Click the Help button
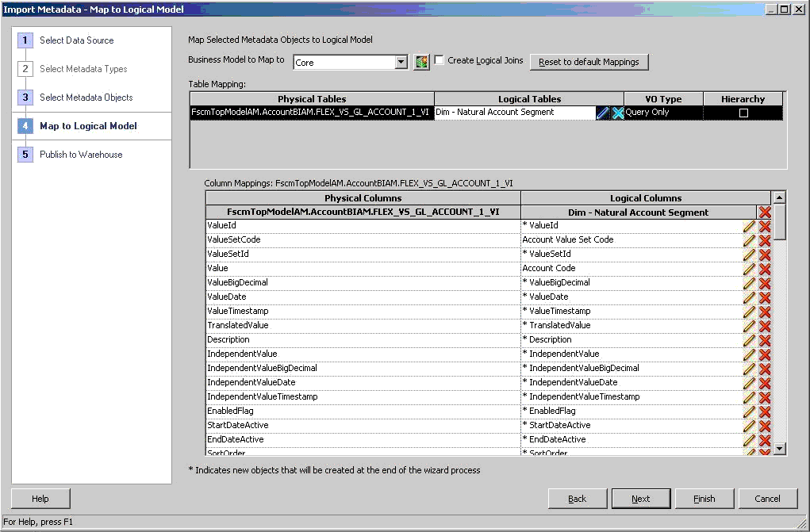Image resolution: width=810 pixels, height=532 pixels. [x=40, y=499]
